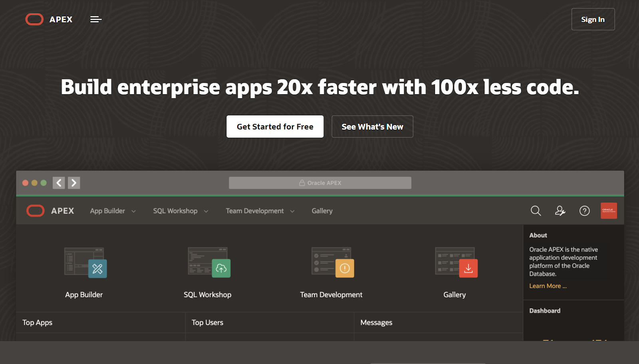The width and height of the screenshot is (639, 364).
Task: Click Get Started for Free
Action: point(275,127)
